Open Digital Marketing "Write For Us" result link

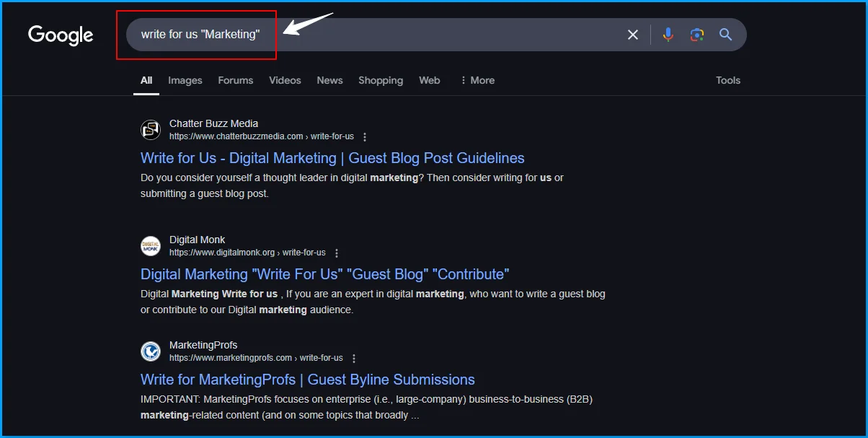325,274
